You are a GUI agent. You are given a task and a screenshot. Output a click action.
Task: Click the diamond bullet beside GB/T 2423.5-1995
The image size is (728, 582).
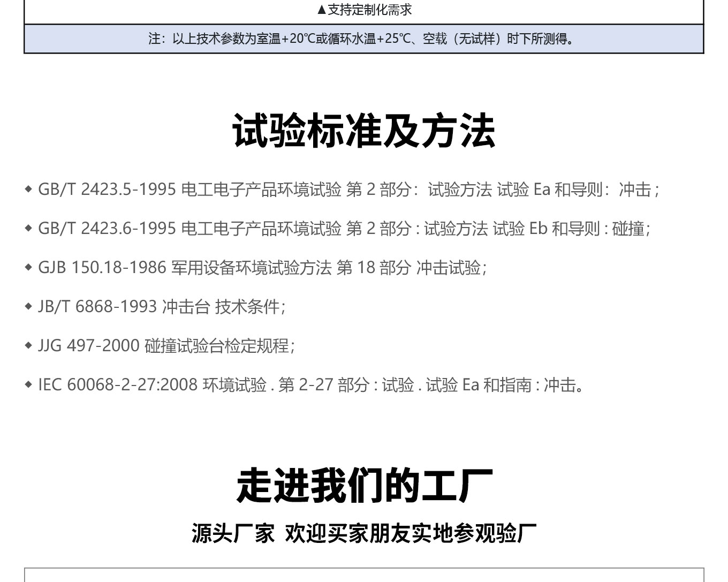coord(29,190)
